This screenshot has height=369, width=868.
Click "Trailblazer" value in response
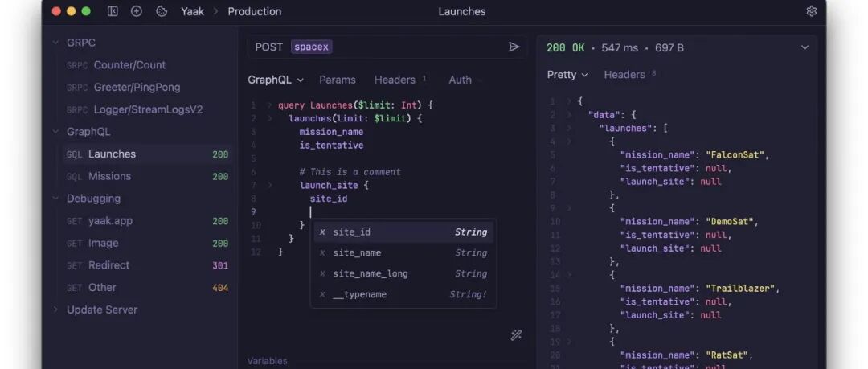[x=742, y=288]
